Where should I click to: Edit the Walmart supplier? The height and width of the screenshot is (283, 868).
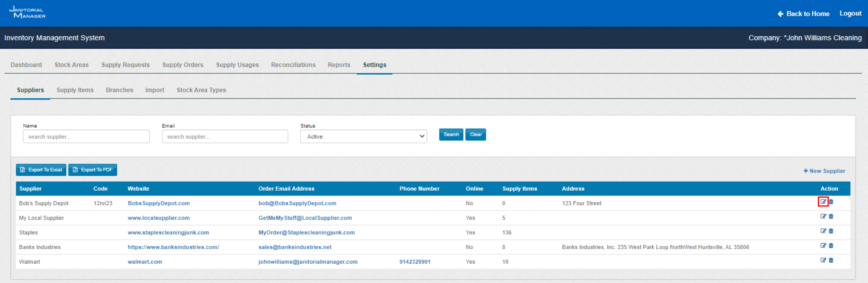click(x=823, y=260)
